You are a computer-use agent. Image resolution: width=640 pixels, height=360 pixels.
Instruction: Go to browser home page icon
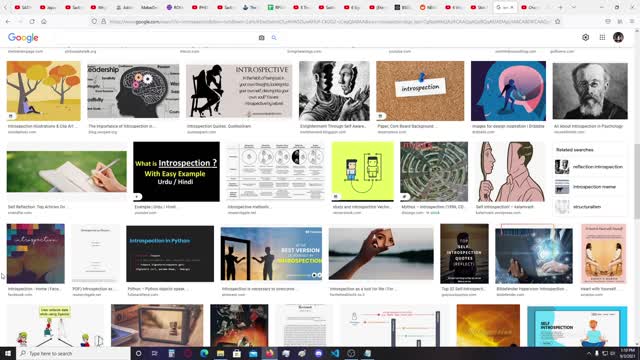tap(44, 21)
